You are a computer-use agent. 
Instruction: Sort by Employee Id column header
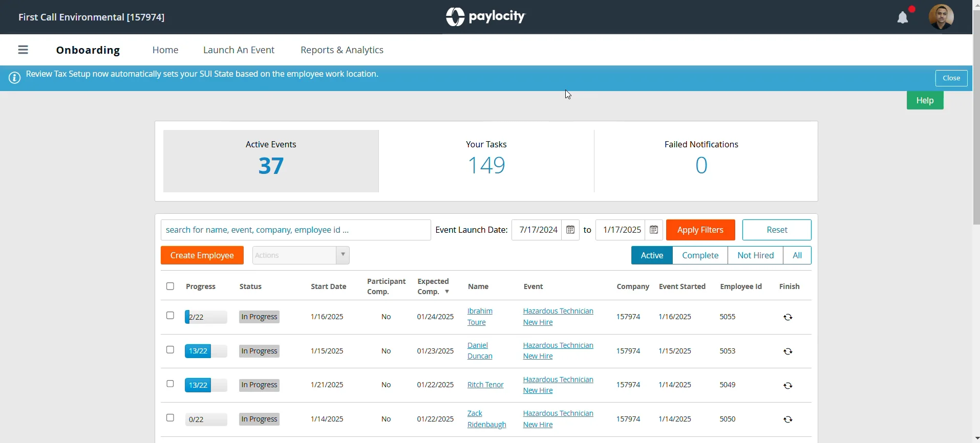pyautogui.click(x=741, y=286)
